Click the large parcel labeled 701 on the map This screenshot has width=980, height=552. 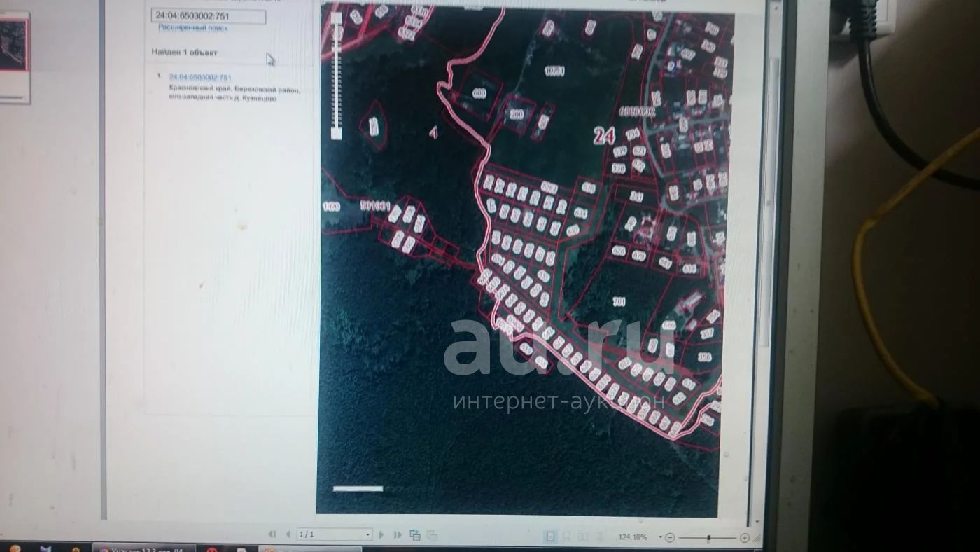pyautogui.click(x=619, y=302)
